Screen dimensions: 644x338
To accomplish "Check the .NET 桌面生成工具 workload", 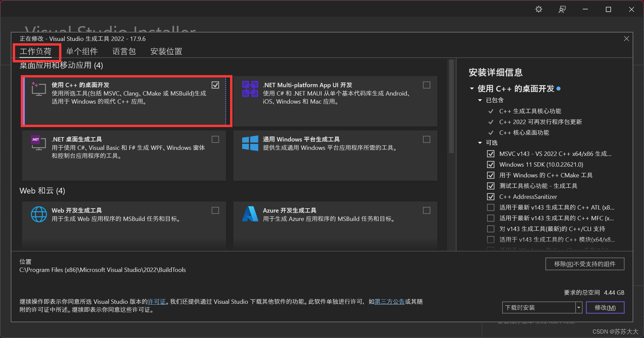I will [x=215, y=139].
